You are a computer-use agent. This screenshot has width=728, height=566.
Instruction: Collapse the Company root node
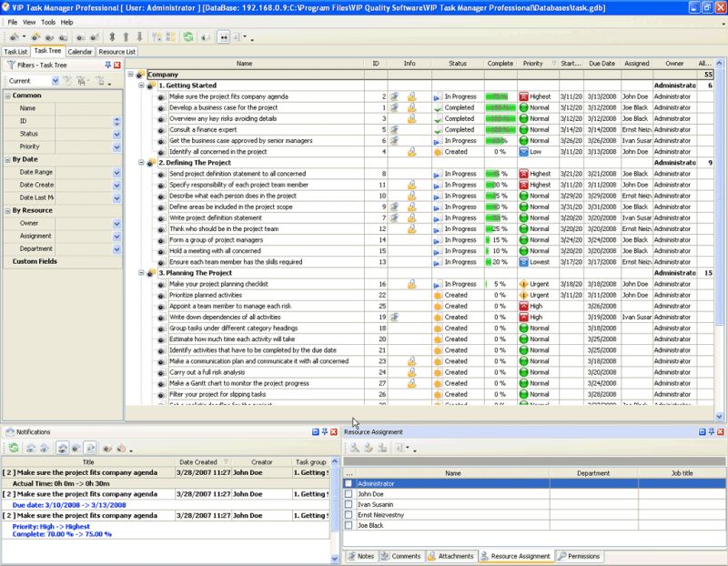pos(130,75)
